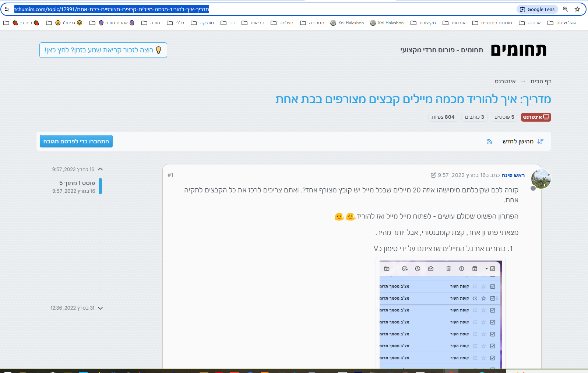
Task: Open the מצלמה bookmark folder
Action: coord(282,23)
